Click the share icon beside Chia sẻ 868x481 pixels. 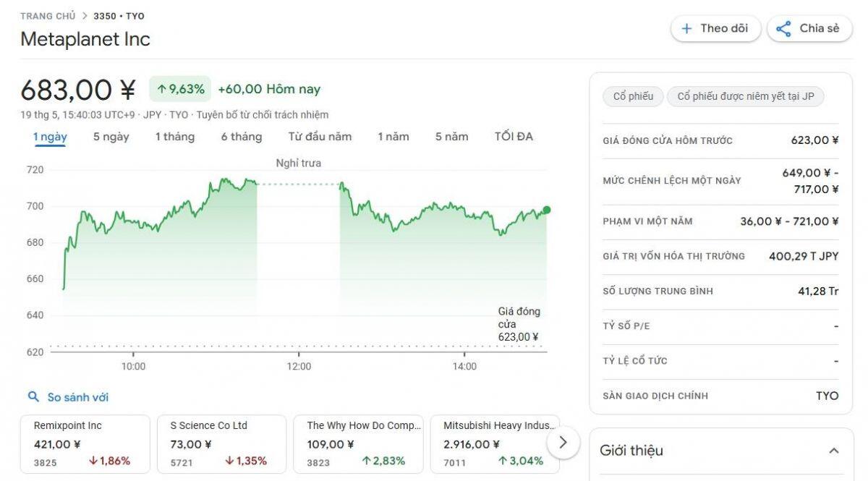point(783,29)
